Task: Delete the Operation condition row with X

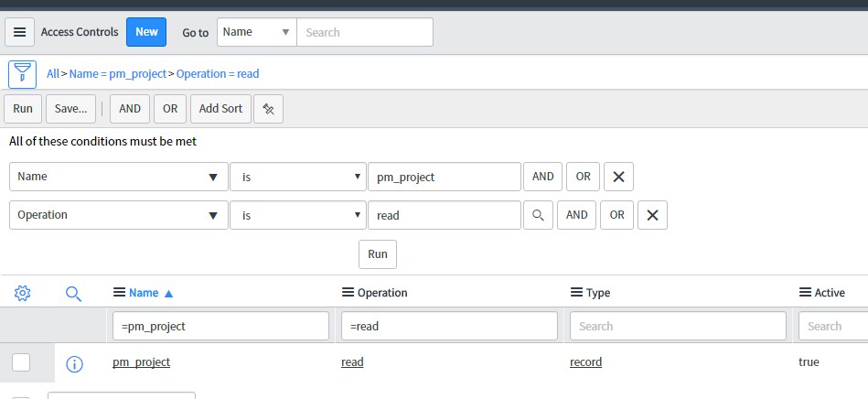Action: coord(652,215)
